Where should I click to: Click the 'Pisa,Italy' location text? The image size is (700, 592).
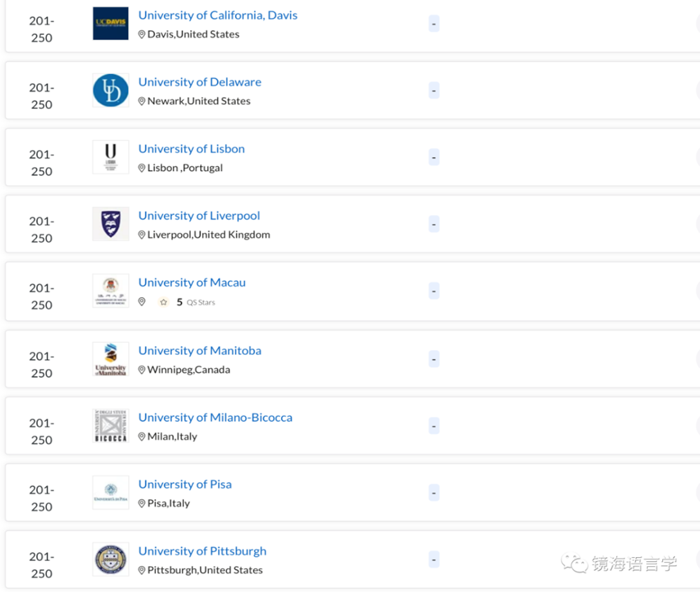[169, 504]
